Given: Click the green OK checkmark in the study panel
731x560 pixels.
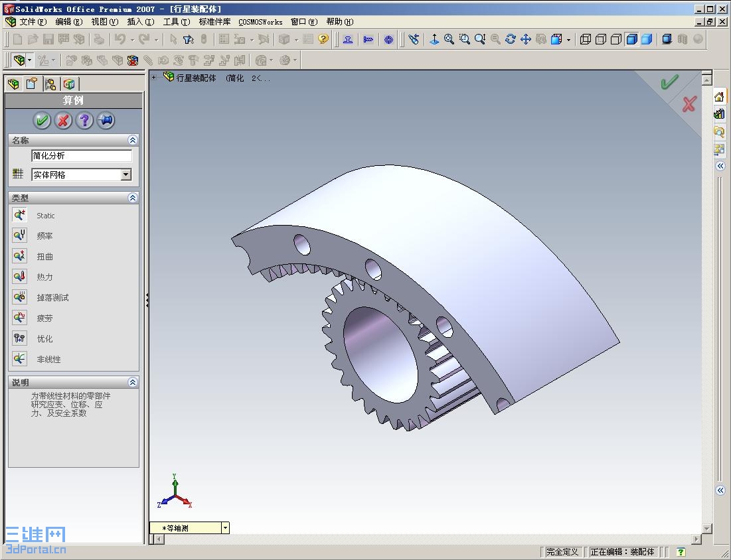Looking at the screenshot, I should coord(42,120).
